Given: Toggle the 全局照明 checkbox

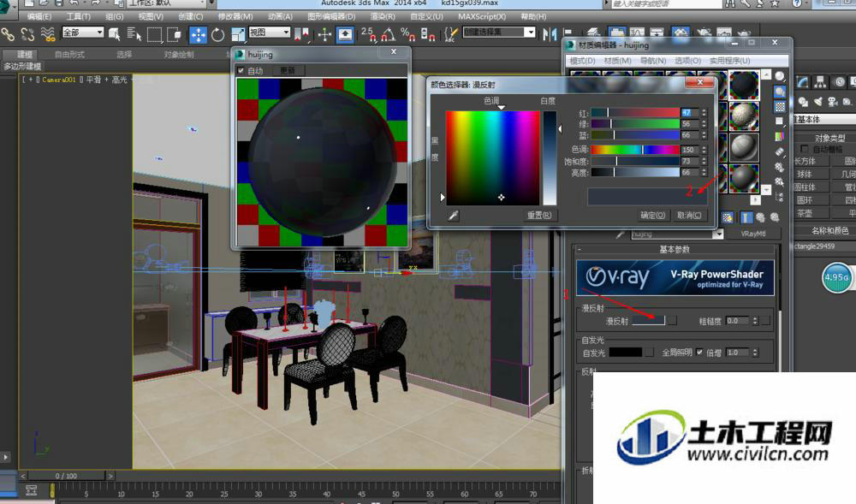Looking at the screenshot, I should (x=699, y=353).
